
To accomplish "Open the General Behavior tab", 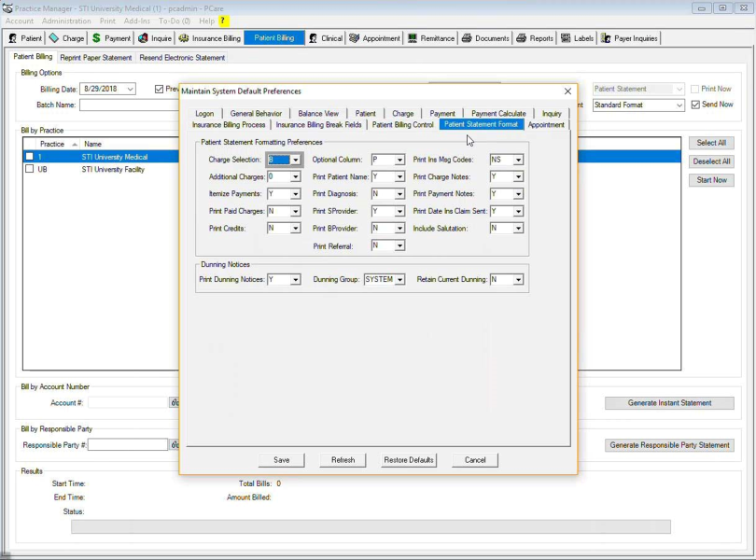I will tap(256, 114).
